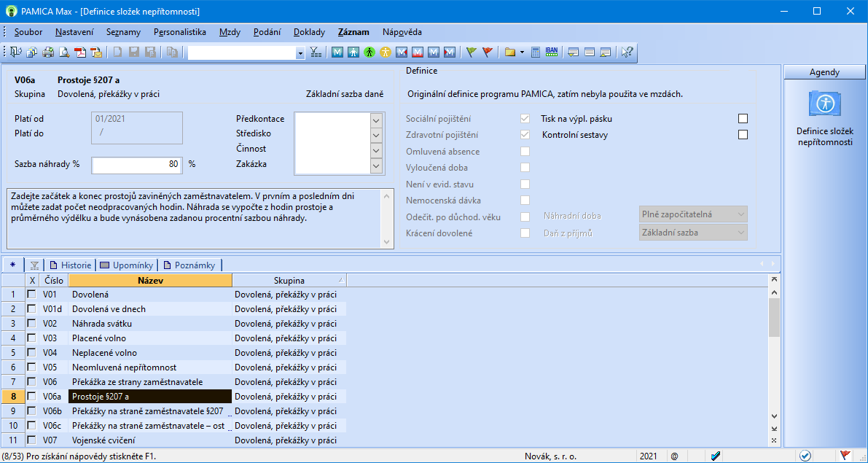Click the copy documents icon in toolbar
This screenshot has width=868, height=463.
tap(172, 52)
